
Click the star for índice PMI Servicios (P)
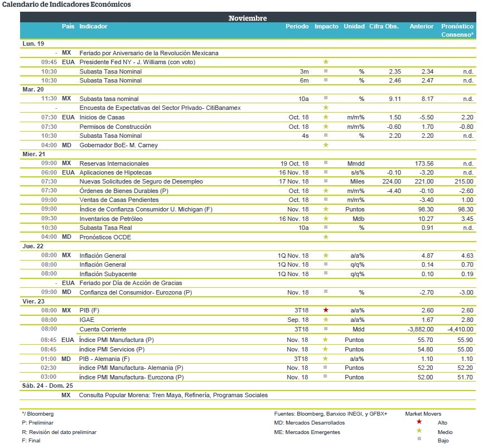point(325,349)
